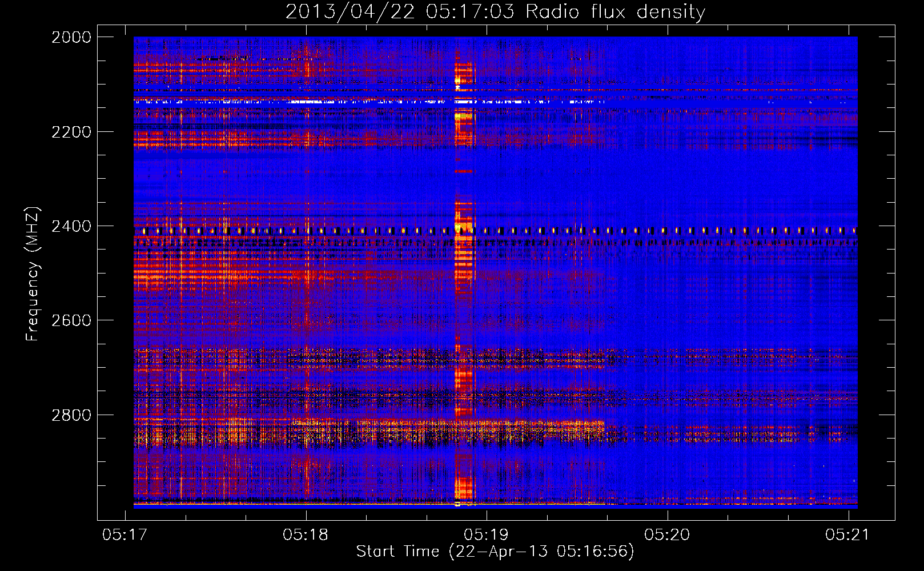Click the 05:18 time tick label
The height and width of the screenshot is (571, 924).
[x=306, y=534]
